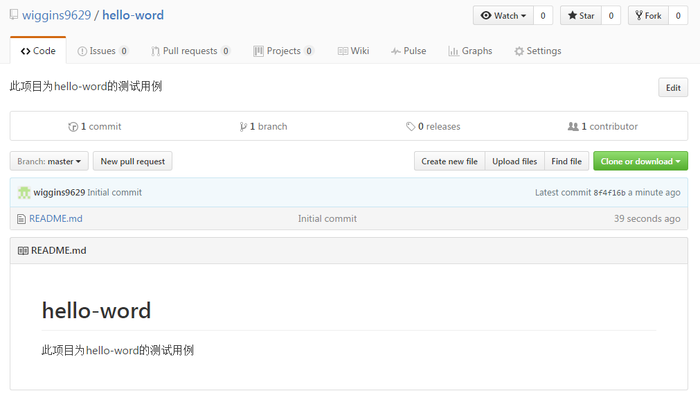Click the issue icon in Issues tab

[x=82, y=51]
